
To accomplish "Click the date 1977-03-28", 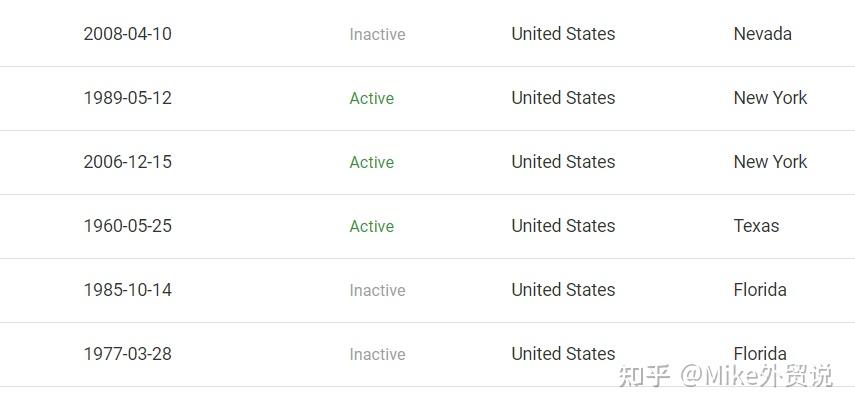I will click(127, 354).
